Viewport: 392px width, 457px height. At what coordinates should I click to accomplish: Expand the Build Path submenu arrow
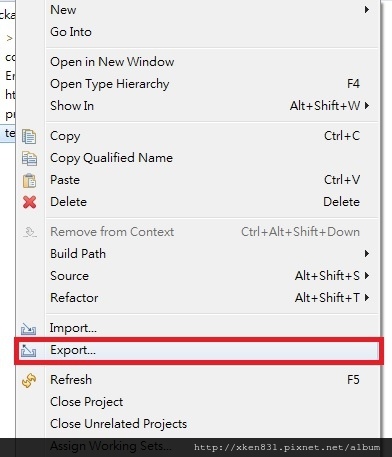(x=367, y=254)
